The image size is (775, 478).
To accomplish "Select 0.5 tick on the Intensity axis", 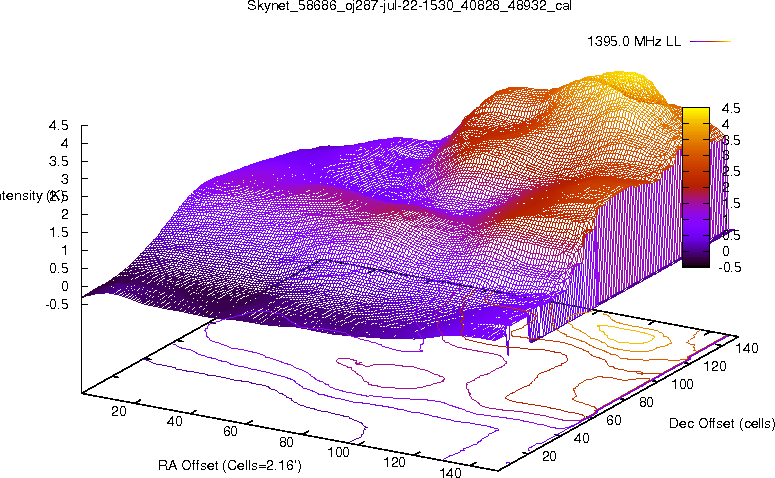I will tap(58, 268).
